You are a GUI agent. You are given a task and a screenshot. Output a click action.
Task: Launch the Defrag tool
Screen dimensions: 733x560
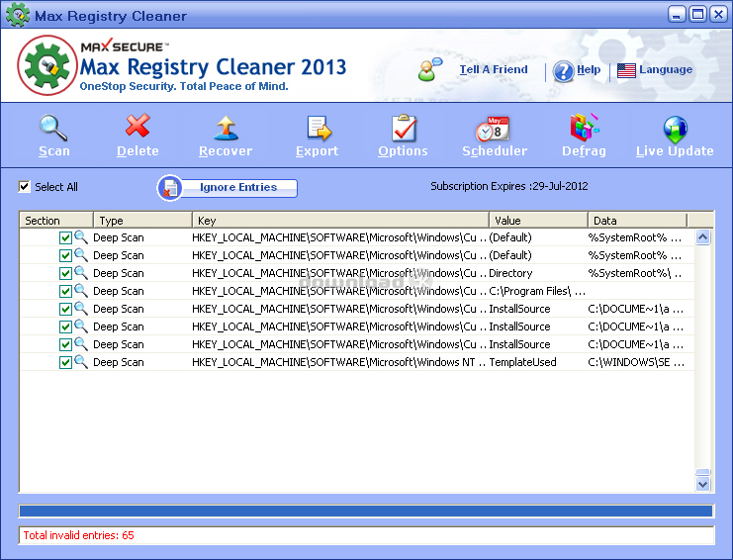pos(584,129)
